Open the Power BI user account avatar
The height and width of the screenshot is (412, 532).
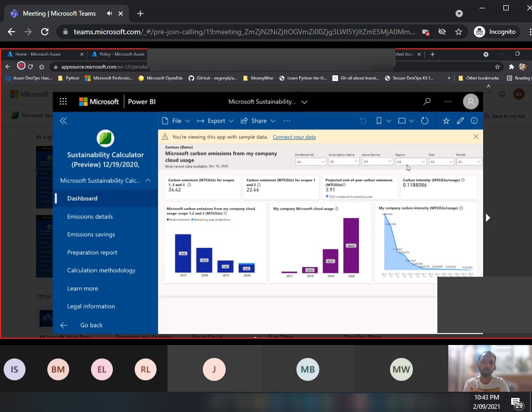click(x=471, y=101)
